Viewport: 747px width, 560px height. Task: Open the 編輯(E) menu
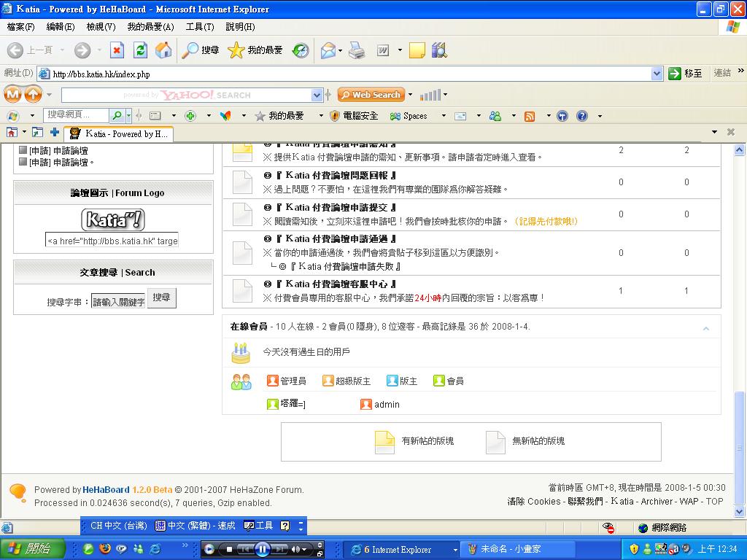[x=61, y=27]
